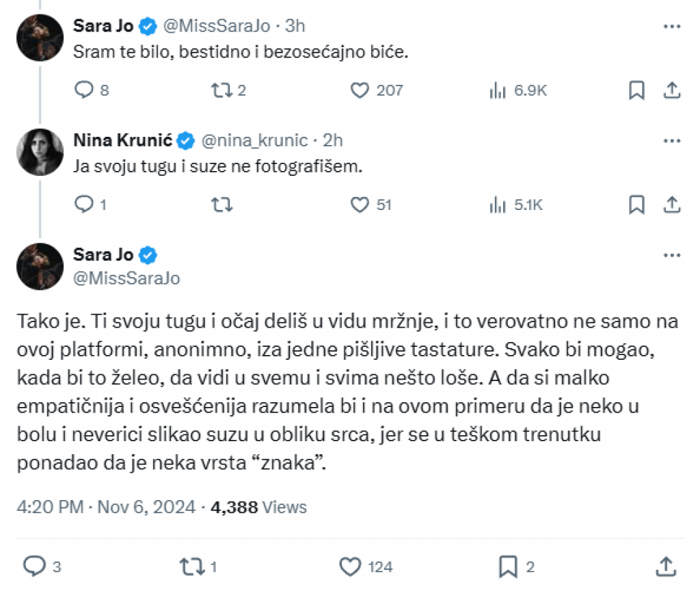Open the reply icon under Nina's tweet
The height and width of the screenshot is (591, 700).
(83, 204)
